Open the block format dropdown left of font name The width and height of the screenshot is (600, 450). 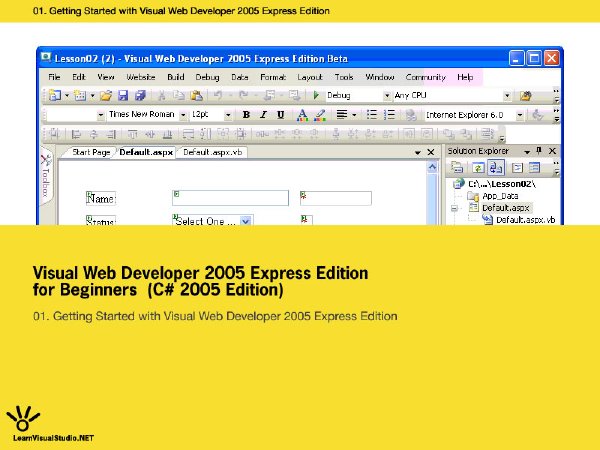click(x=101, y=115)
